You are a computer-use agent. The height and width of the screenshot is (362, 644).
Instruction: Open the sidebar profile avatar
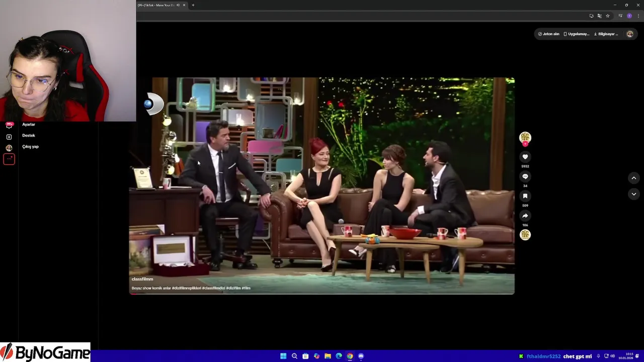[x=9, y=148]
